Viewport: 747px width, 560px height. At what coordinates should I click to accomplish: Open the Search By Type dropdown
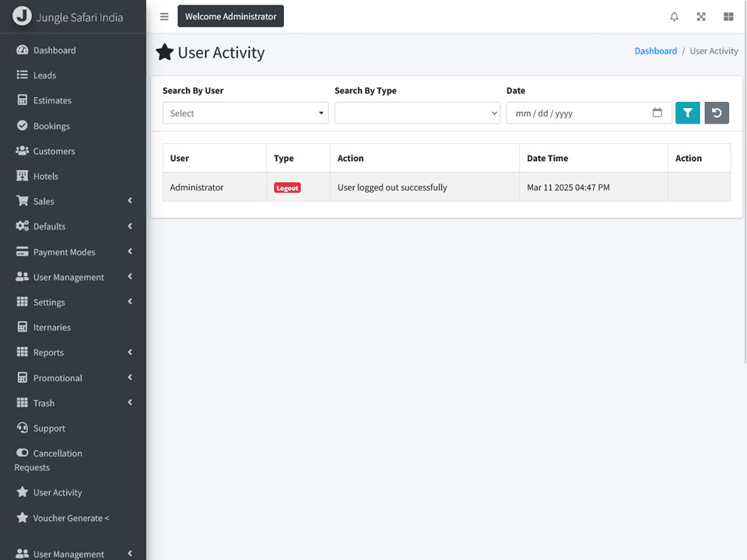point(417,113)
